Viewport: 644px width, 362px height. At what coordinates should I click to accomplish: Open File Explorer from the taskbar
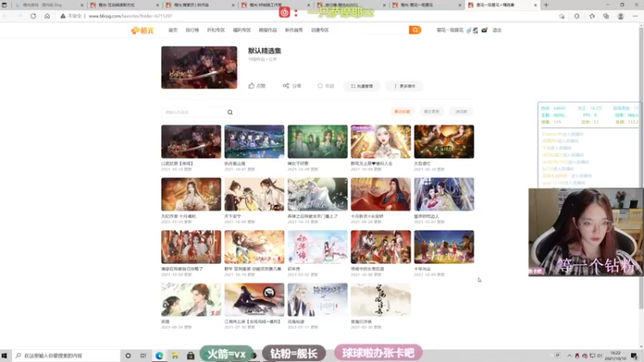click(x=175, y=356)
